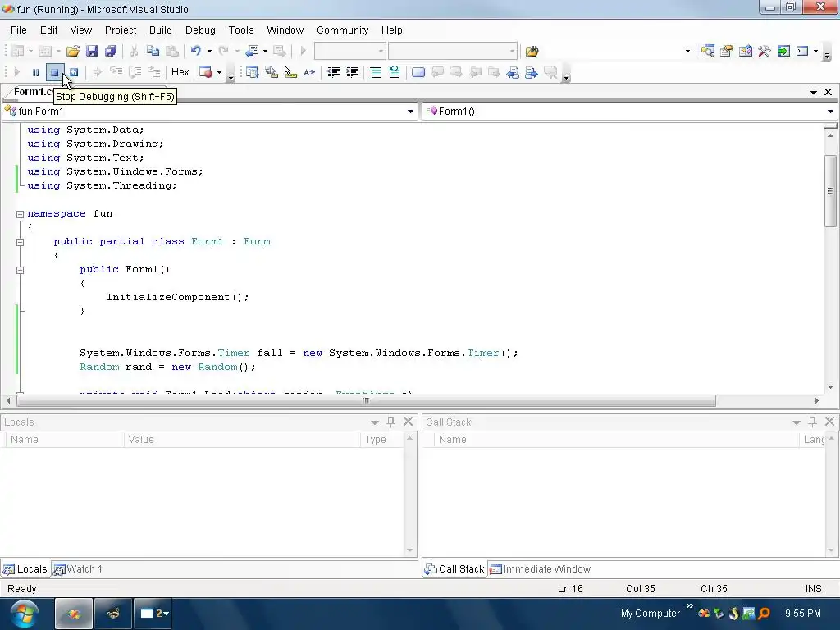Collapse the public Form1() constructor
This screenshot has width=840, height=630.
pos(20,269)
